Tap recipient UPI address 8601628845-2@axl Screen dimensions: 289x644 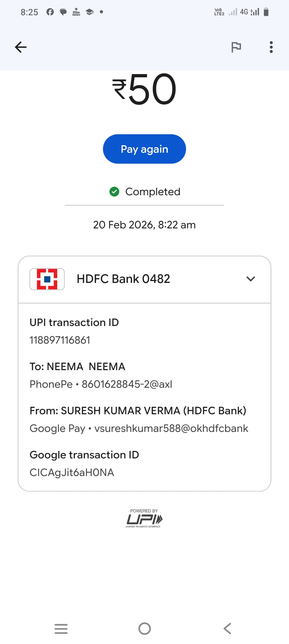[x=127, y=384]
